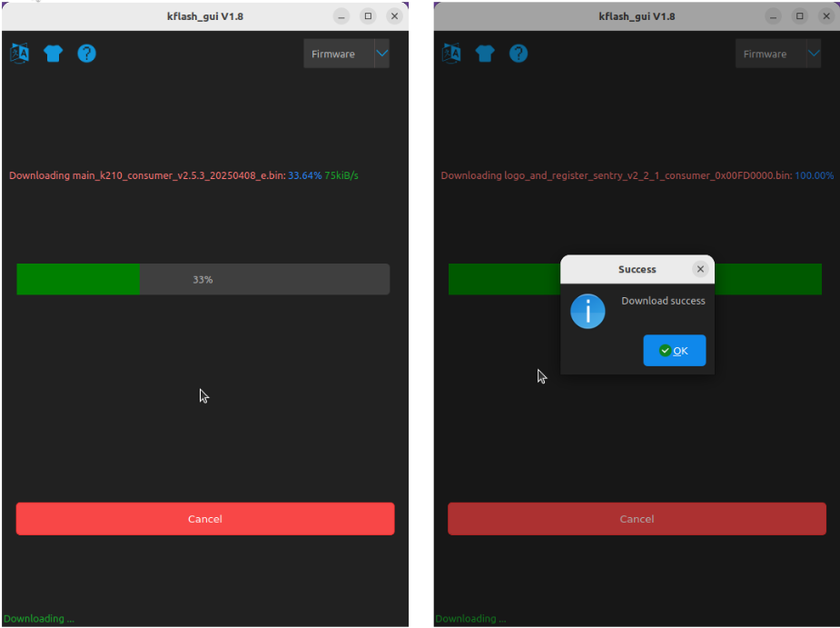Viewport: 840px width, 628px height.
Task: Click the 75kiB/s speed text
Action: (341, 175)
